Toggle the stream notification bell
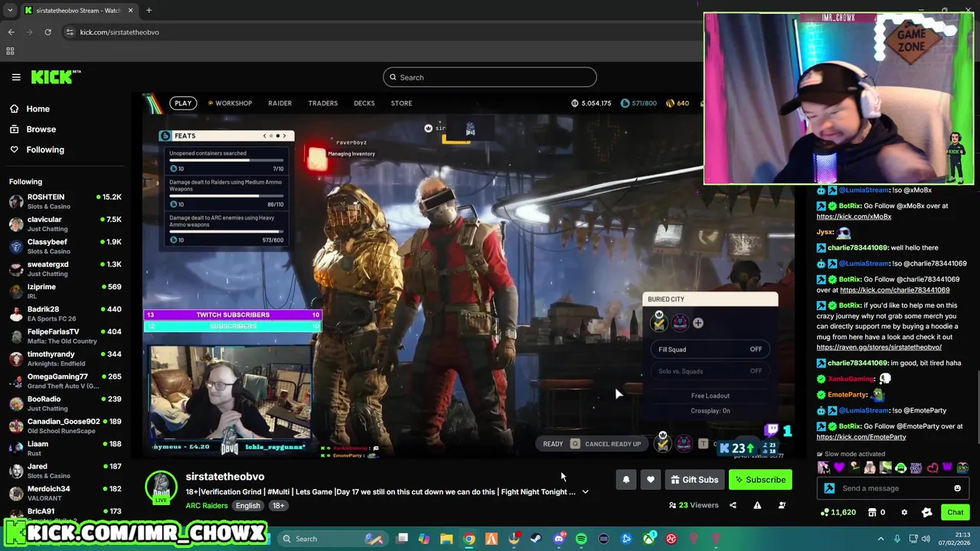 click(x=626, y=480)
